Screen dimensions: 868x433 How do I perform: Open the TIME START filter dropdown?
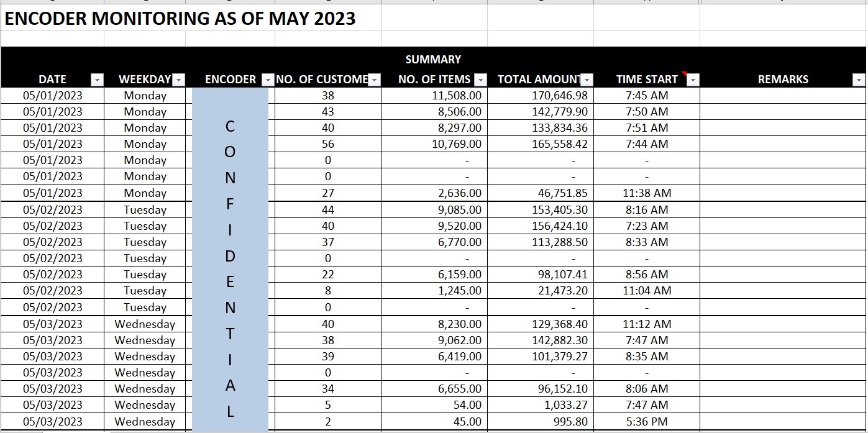693,80
